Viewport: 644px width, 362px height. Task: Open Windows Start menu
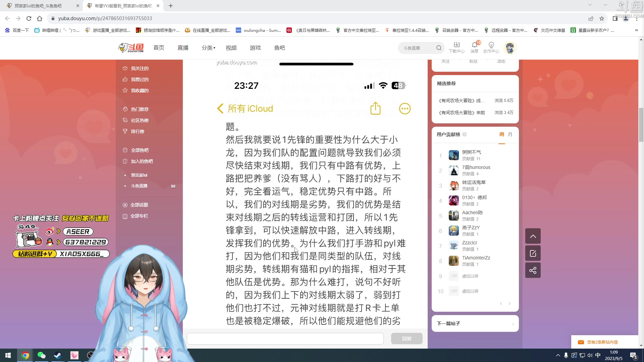click(x=8, y=355)
